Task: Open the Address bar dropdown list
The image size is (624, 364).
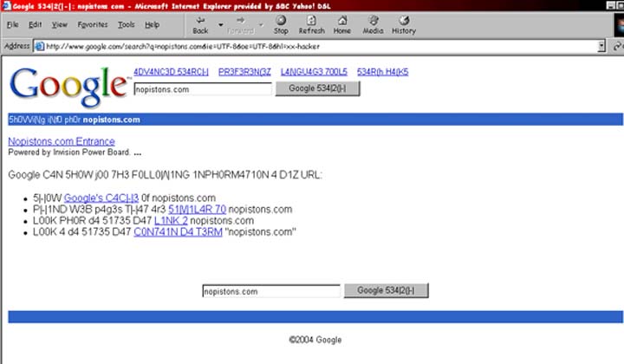Action: pos(601,46)
